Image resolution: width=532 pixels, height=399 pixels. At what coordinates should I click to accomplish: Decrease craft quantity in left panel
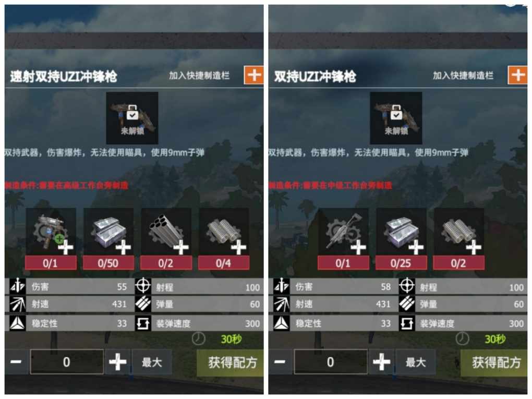point(16,361)
